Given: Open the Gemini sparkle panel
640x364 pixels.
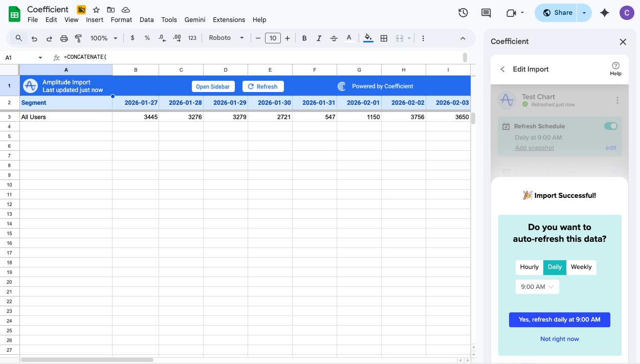Looking at the screenshot, I should [x=604, y=13].
